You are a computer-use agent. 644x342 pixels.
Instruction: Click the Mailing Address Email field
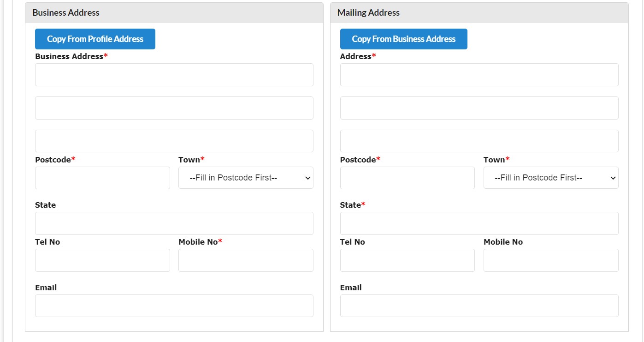pyautogui.click(x=479, y=306)
